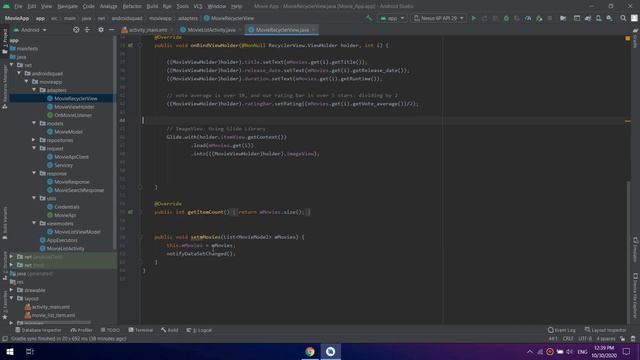Open the VCS menu

(198, 6)
